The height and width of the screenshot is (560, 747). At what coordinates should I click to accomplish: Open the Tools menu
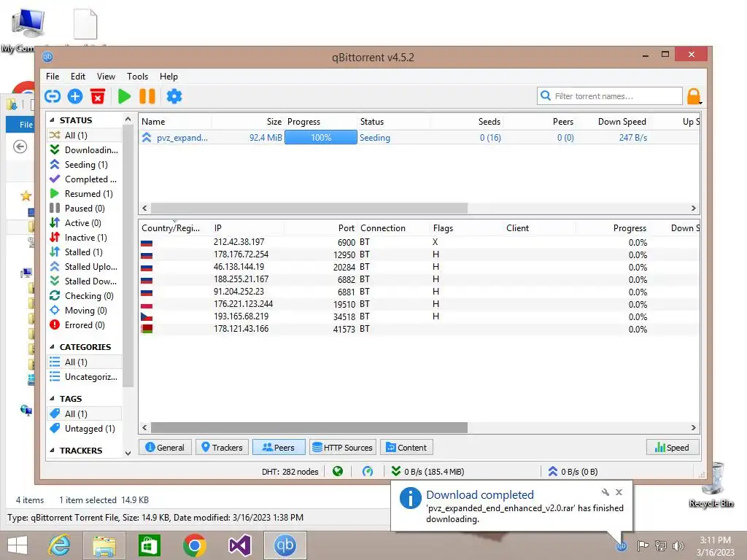pos(137,76)
